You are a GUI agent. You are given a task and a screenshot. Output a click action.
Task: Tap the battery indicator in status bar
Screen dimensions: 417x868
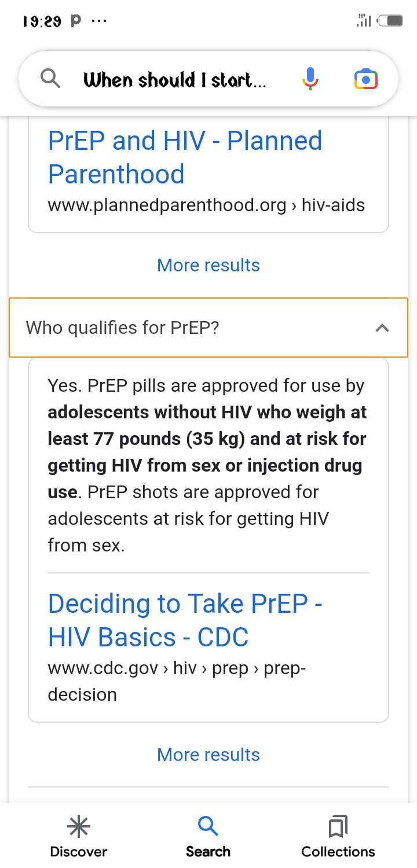point(390,21)
